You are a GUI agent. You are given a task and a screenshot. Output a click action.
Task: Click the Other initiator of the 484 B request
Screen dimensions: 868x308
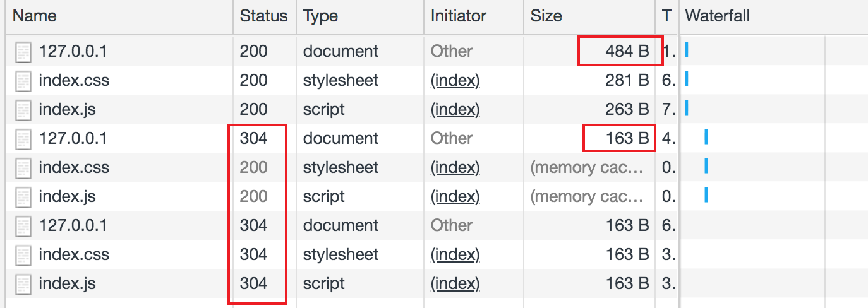point(452,52)
